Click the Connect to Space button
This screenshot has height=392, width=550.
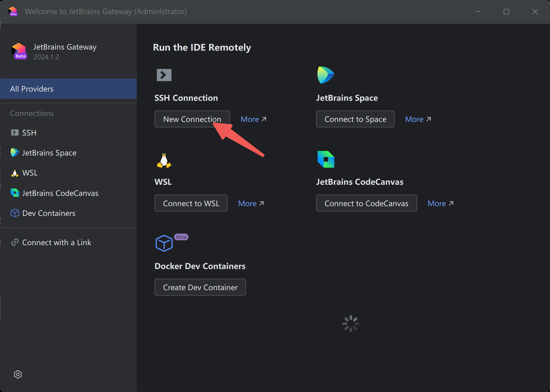click(355, 119)
